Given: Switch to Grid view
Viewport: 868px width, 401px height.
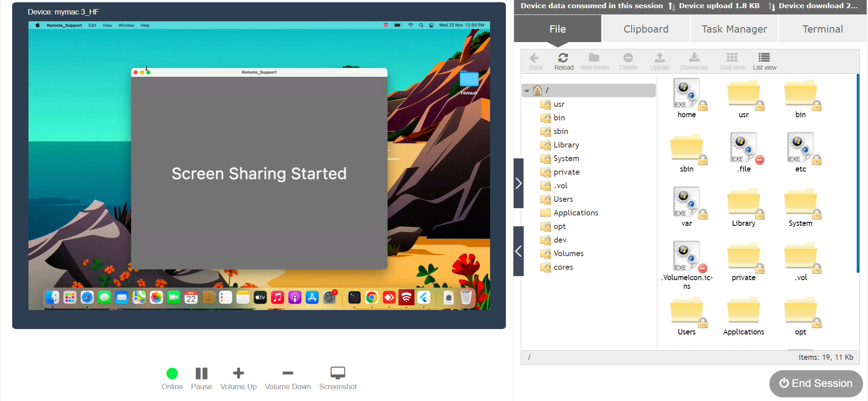Looking at the screenshot, I should [x=732, y=58].
